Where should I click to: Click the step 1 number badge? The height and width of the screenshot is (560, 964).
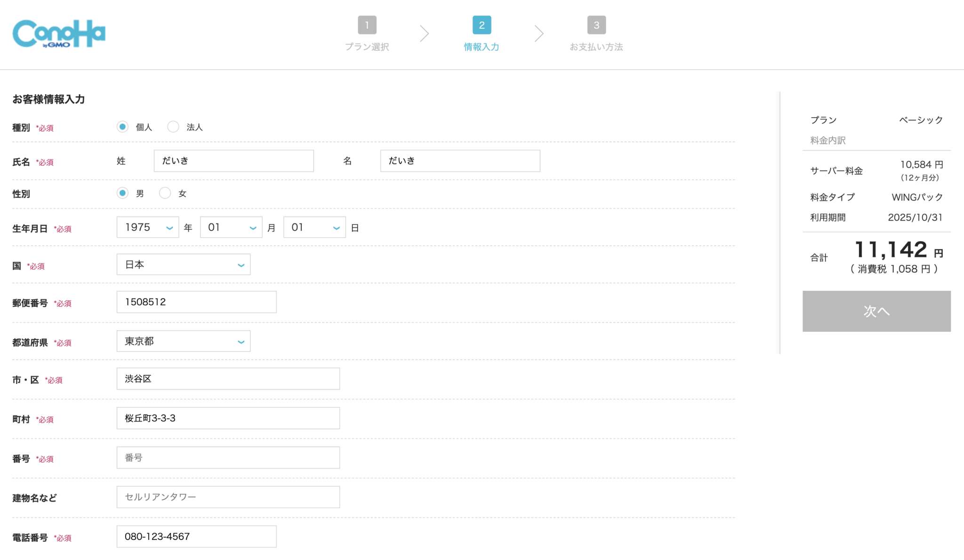(x=367, y=25)
